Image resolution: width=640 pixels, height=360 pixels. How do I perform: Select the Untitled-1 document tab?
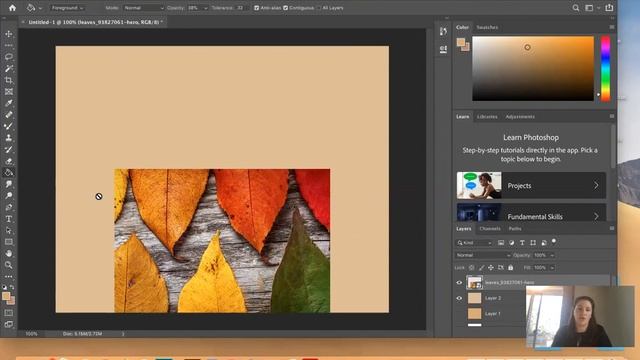tap(93, 22)
